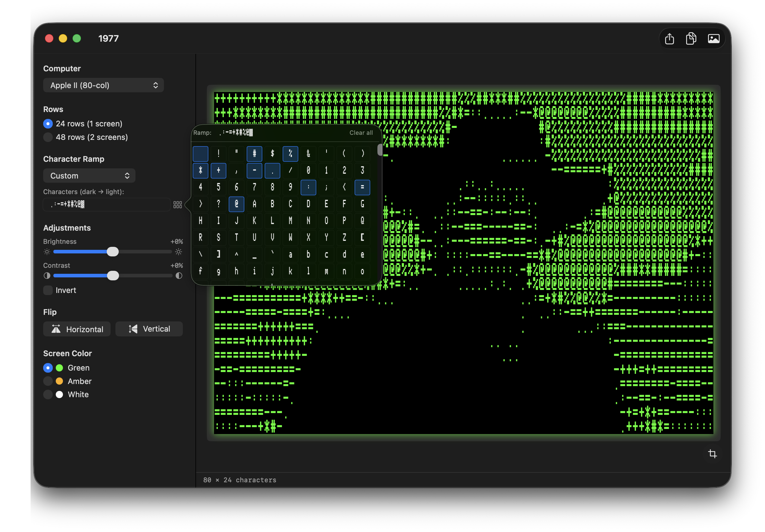This screenshot has width=765, height=532.
Task: Toggle the @ character in the ramp grid
Action: pyautogui.click(x=236, y=204)
